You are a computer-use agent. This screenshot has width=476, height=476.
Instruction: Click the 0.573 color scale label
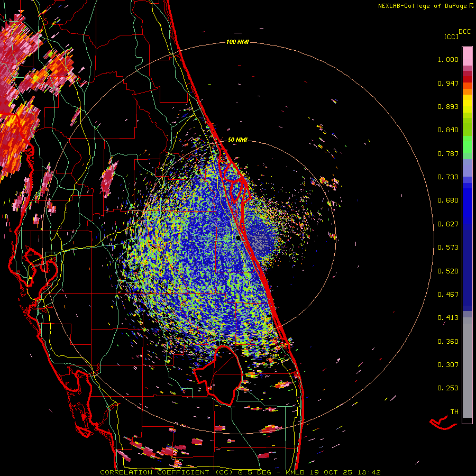pyautogui.click(x=448, y=248)
